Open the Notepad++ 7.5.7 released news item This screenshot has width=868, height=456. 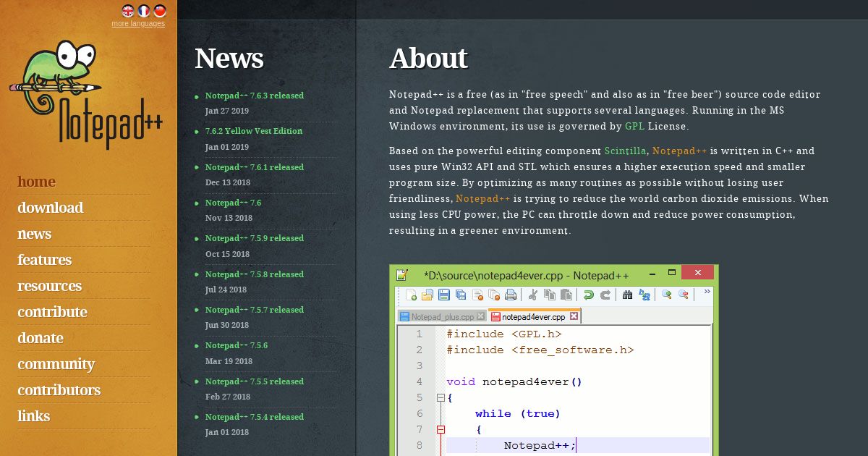255,310
